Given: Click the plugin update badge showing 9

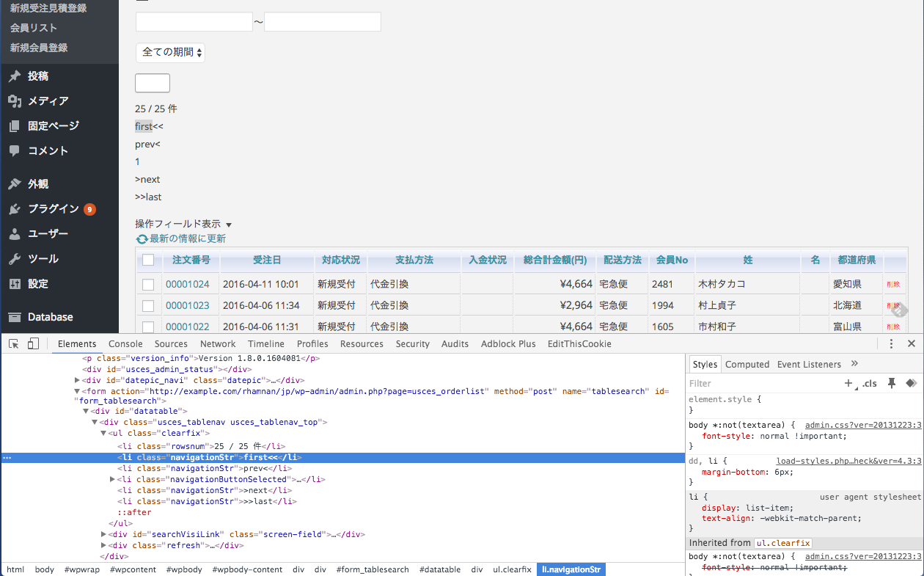Looking at the screenshot, I should [89, 209].
